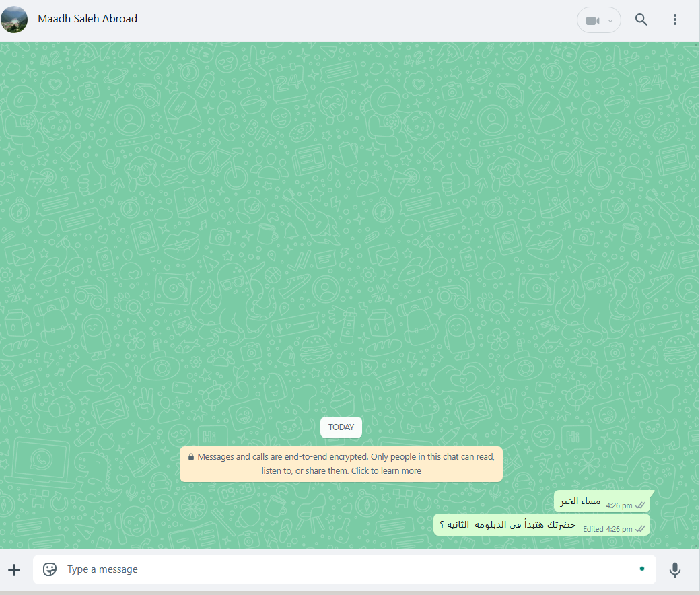700x595 pixels.
Task: Open the three-dot chat menu
Action: (x=675, y=20)
